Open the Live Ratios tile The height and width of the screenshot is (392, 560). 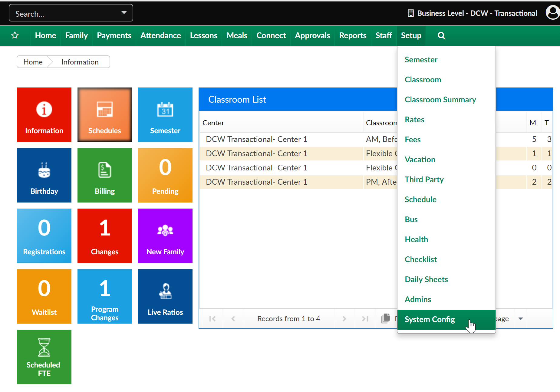coord(165,296)
